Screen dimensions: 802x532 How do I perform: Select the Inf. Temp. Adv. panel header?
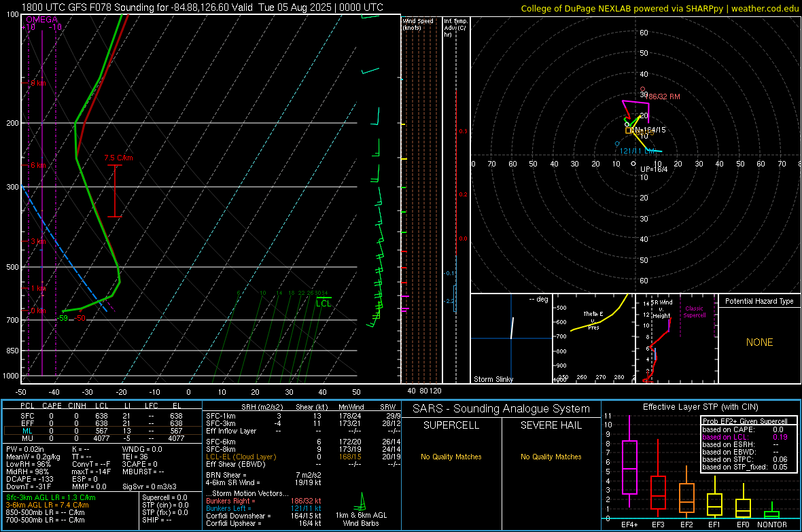pos(455,28)
